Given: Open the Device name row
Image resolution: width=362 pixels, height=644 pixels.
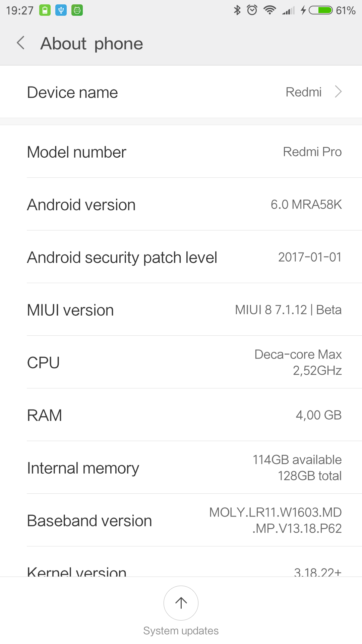Looking at the screenshot, I should point(181,92).
